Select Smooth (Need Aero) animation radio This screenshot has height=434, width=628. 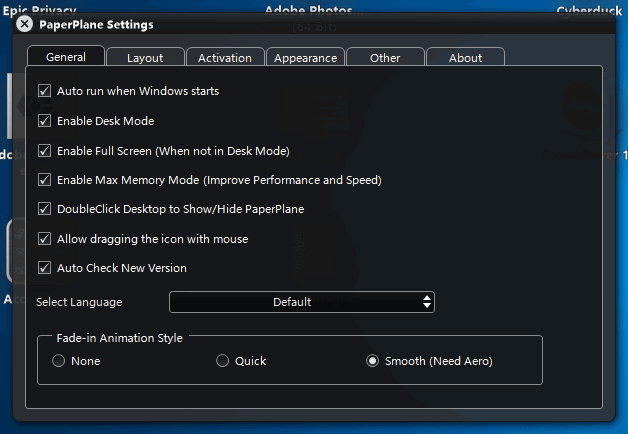[x=372, y=361]
